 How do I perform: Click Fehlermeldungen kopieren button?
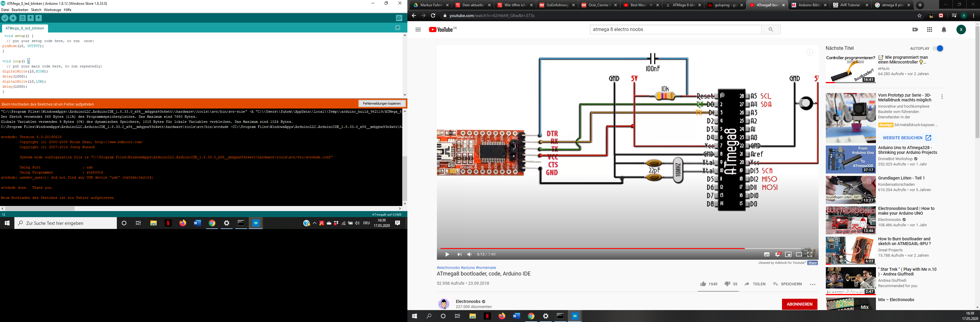coord(381,103)
